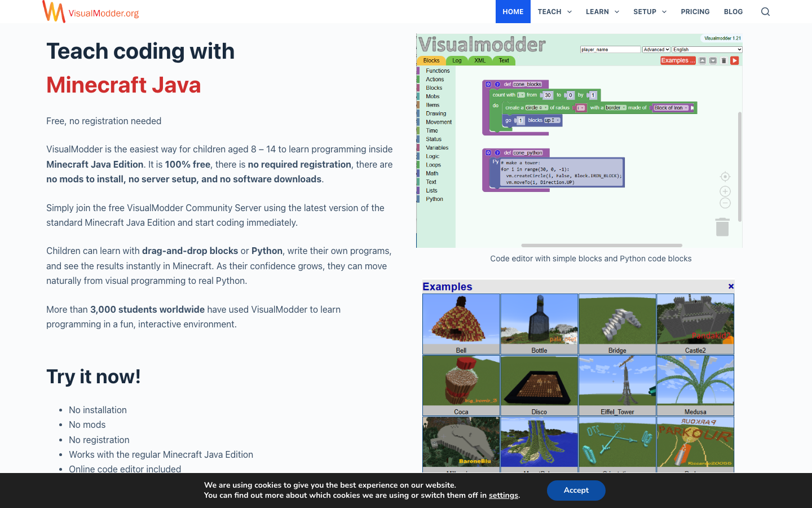Accept the cookies
Viewport: 812px width, 508px height.
[x=576, y=491]
